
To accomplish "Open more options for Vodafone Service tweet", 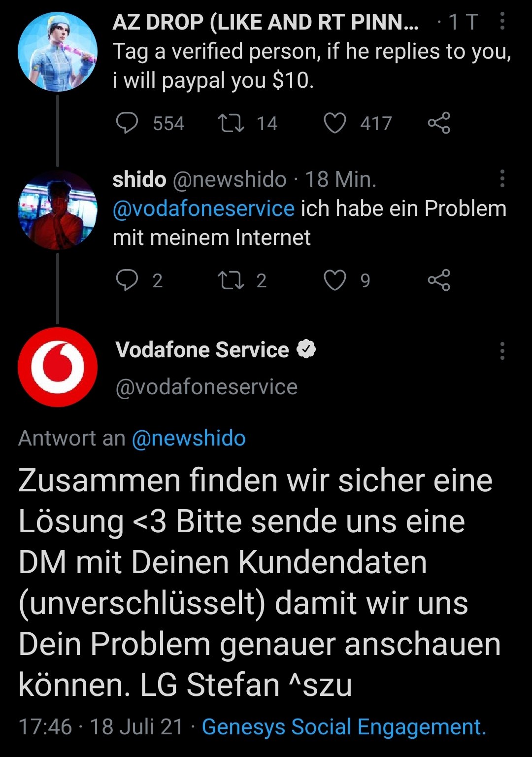I will tap(502, 350).
